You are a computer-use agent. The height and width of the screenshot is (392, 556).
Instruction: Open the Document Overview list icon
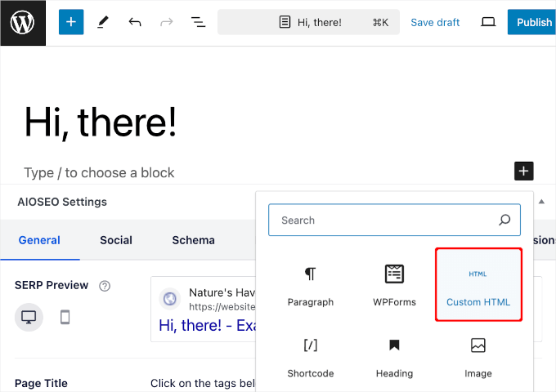coord(198,22)
